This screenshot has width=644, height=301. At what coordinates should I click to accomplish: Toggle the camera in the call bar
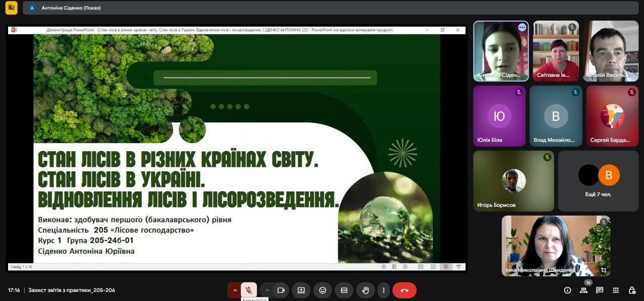point(281,290)
